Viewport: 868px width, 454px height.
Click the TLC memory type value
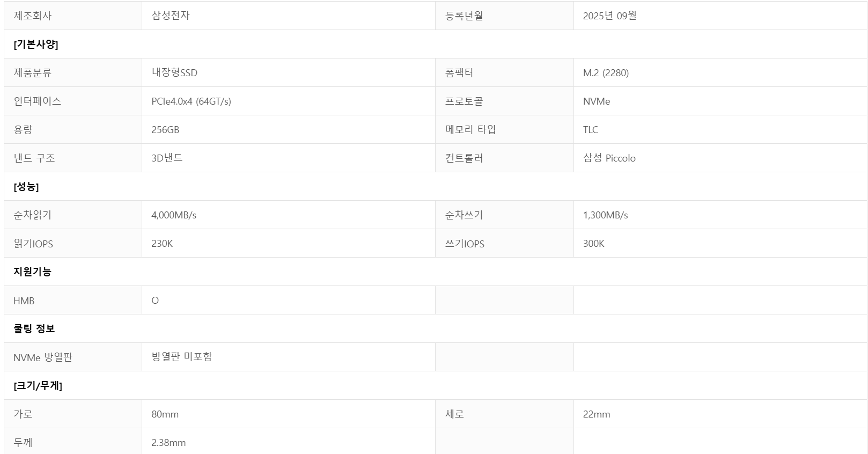[590, 130]
